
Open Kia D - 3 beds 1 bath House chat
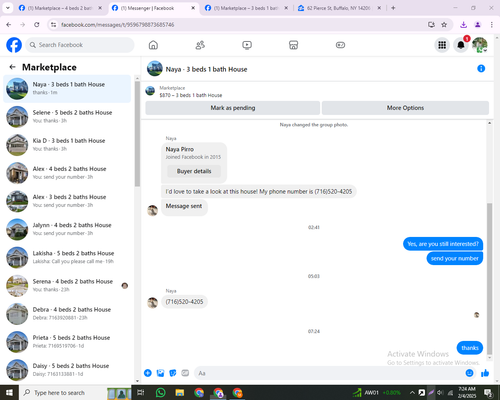67,145
